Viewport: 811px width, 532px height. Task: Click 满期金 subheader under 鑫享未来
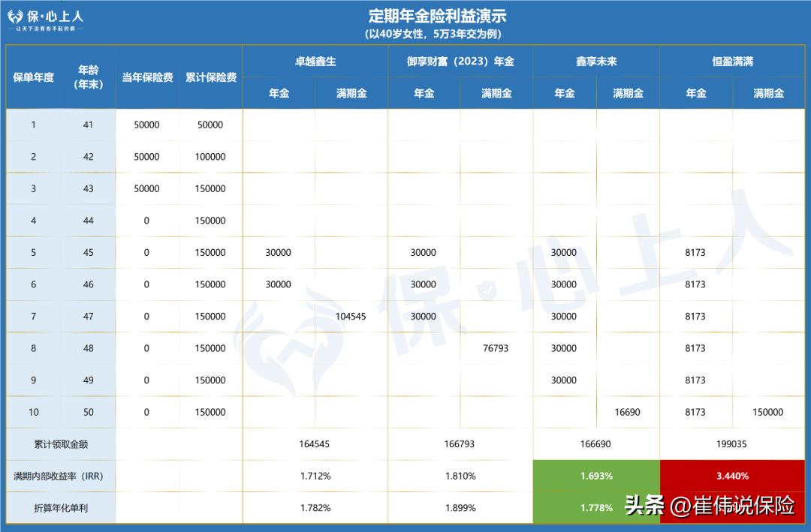click(628, 94)
